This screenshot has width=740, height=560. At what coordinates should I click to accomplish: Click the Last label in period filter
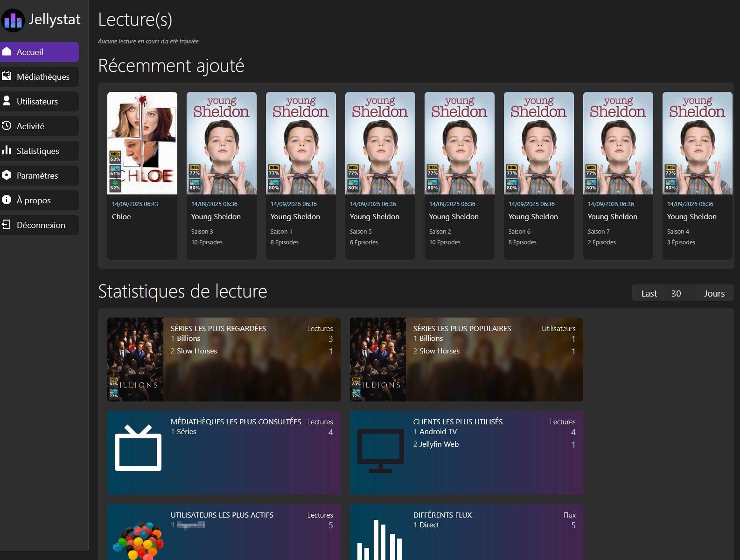[649, 293]
